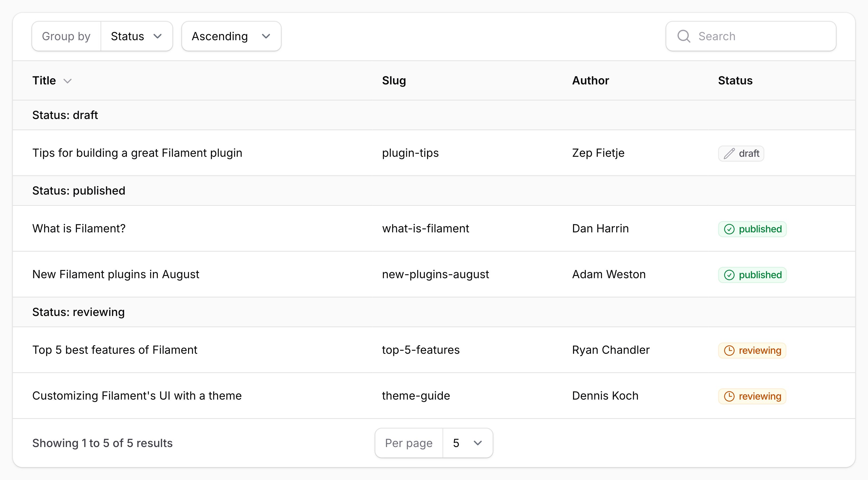Viewport: 868px width, 480px height.
Task: Click the 'Status: draft' group header
Action: point(434,115)
